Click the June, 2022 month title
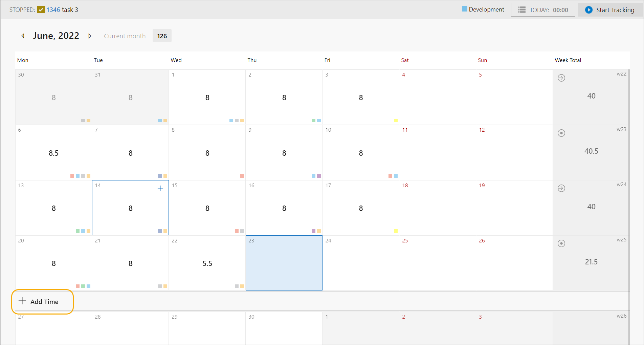This screenshot has height=345, width=644. 56,36
